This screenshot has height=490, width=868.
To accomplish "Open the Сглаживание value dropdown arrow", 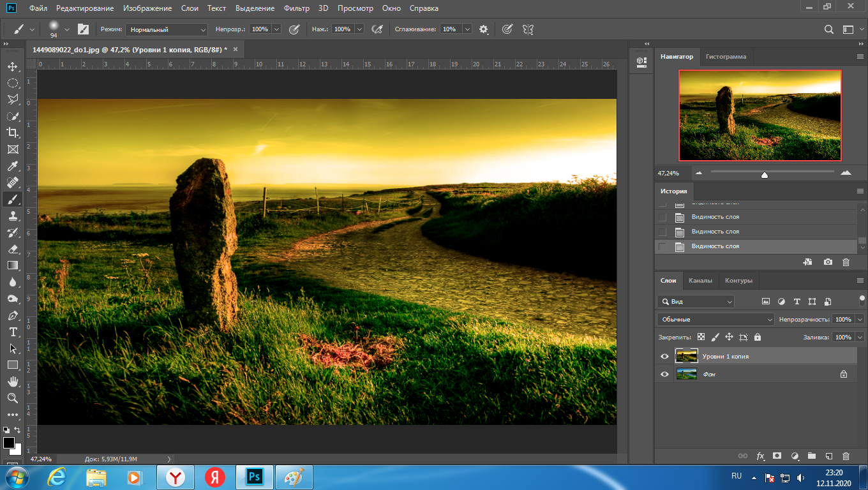I will pos(467,29).
